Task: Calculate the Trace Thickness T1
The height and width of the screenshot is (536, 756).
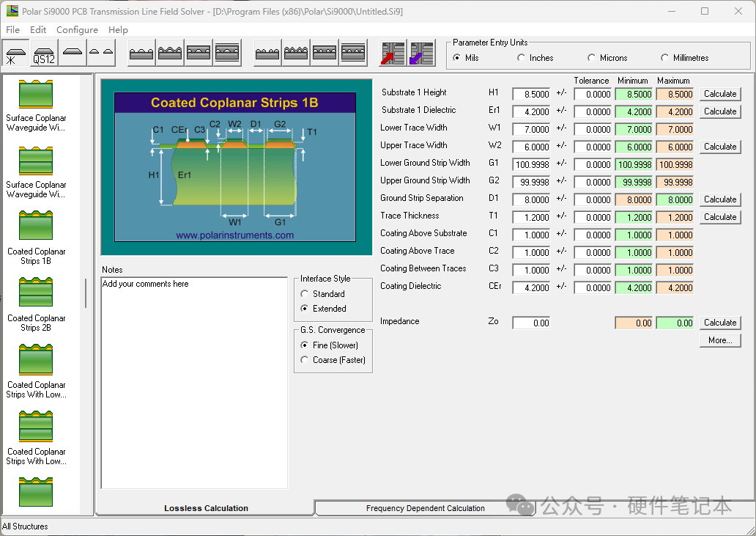Action: 720,217
